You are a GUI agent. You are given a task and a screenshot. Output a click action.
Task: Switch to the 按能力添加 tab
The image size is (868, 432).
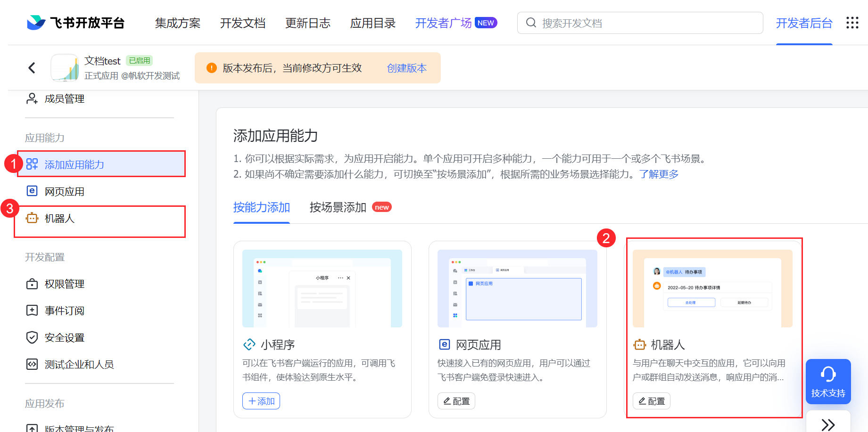point(262,207)
